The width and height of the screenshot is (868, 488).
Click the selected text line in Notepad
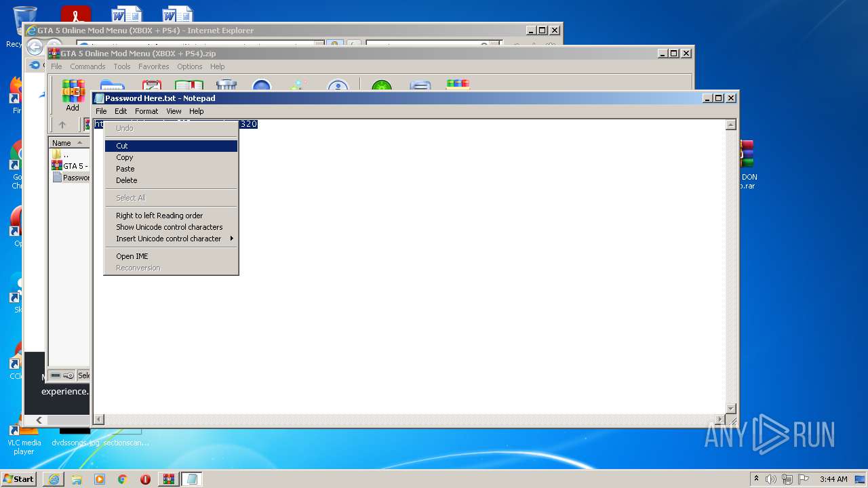click(x=176, y=124)
